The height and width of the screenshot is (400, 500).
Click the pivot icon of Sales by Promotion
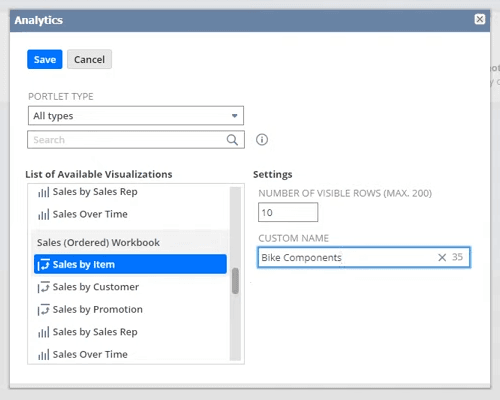44,310
